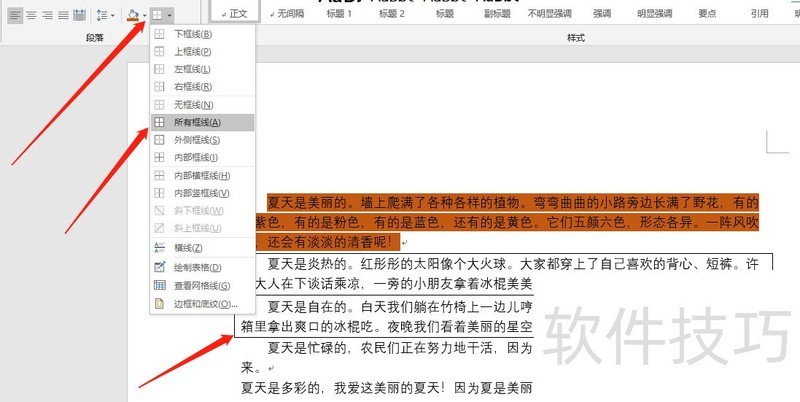Click the borders and shading page icon
800x402 pixels.
[x=160, y=304]
